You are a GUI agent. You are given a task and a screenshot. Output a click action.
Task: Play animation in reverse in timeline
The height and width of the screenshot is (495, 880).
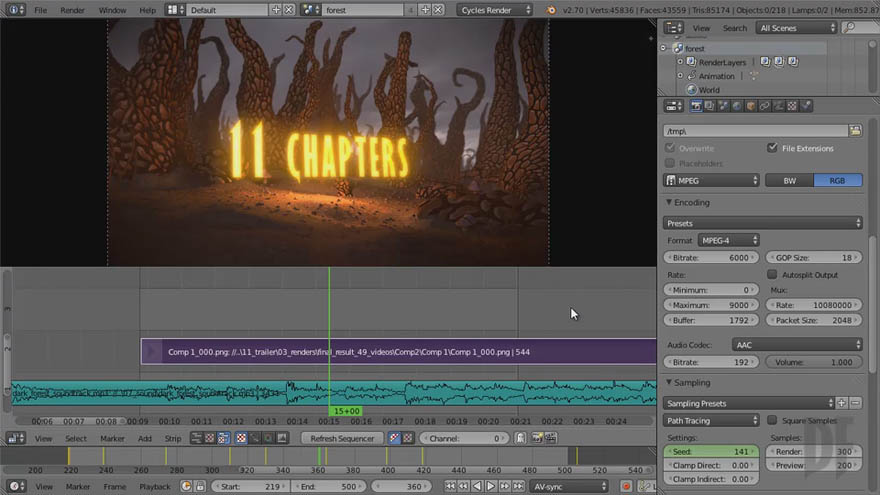477,486
